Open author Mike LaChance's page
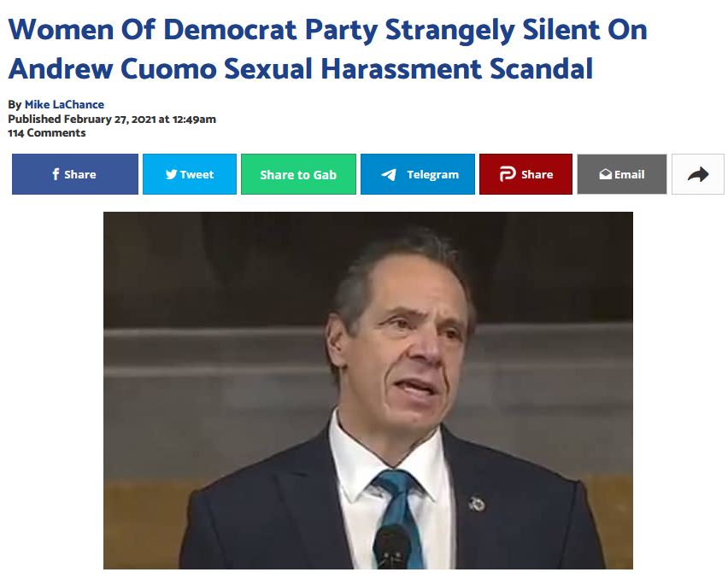This screenshot has width=728, height=578. (64, 104)
